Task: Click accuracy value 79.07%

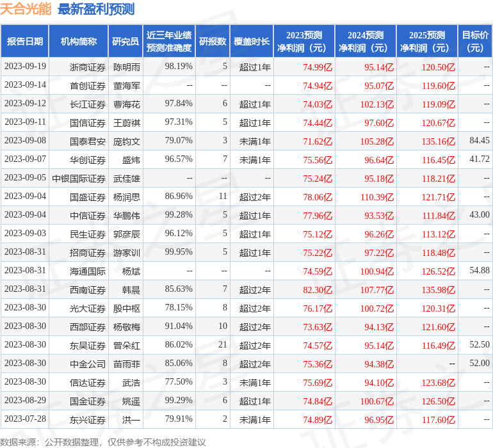Action: click(179, 140)
